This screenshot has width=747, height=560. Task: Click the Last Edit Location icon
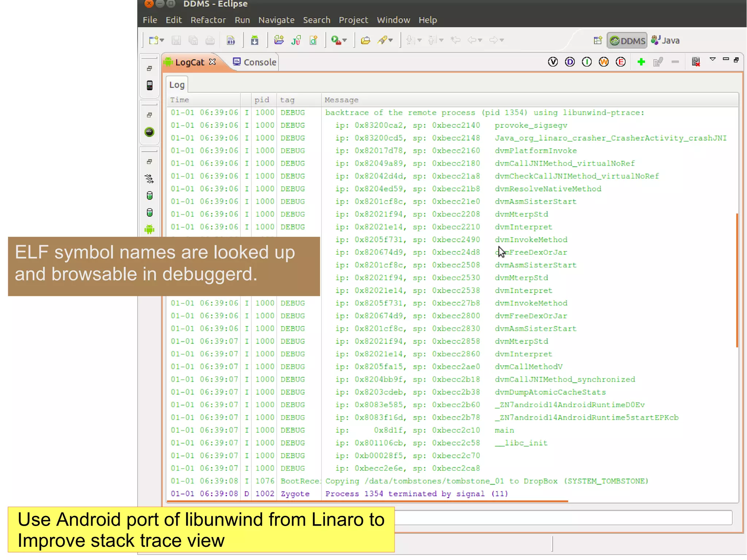(455, 40)
